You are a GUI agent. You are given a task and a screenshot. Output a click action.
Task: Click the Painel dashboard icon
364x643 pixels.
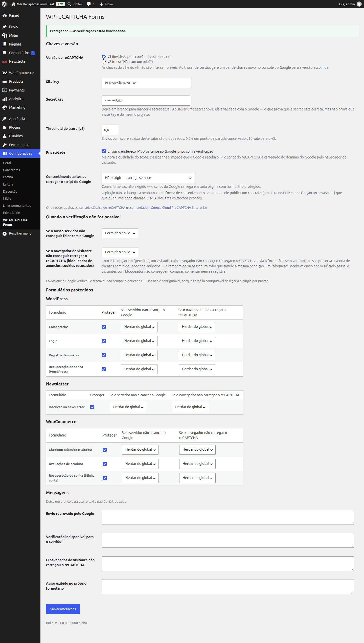5,15
